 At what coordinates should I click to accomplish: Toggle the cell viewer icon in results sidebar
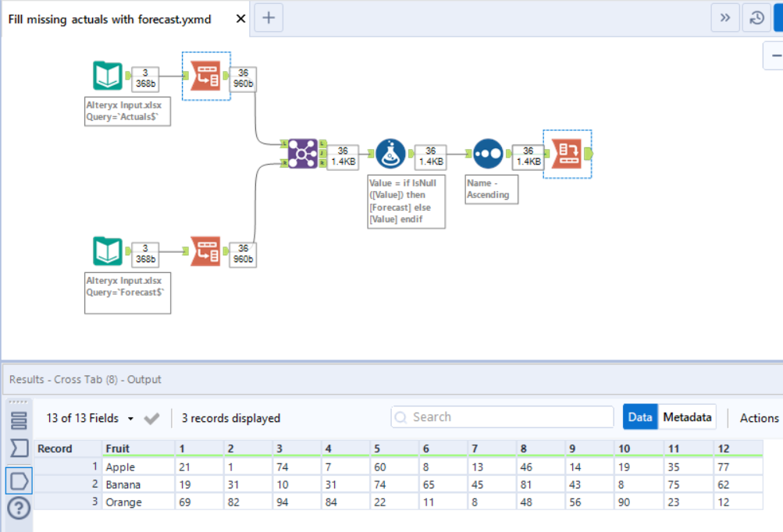point(17,481)
